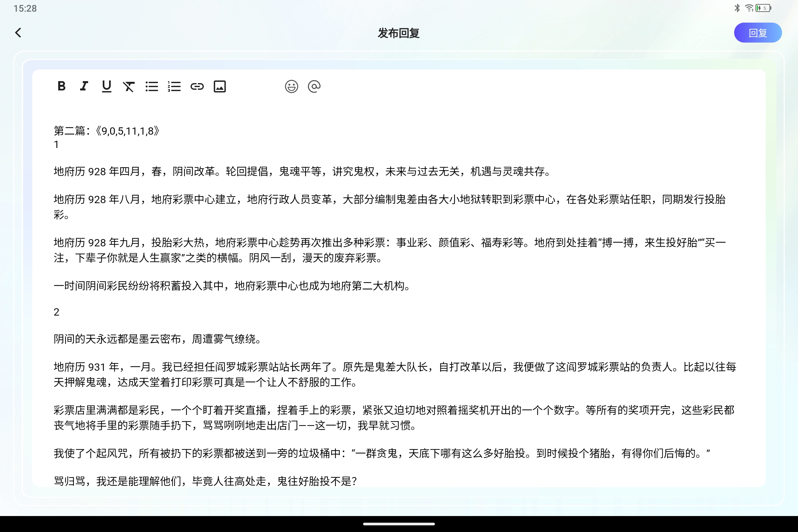
Task: Insert a numbered list
Action: pyautogui.click(x=174, y=86)
